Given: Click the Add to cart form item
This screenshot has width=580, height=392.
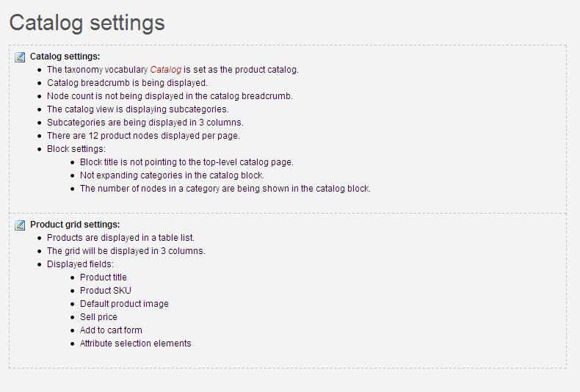Looking at the screenshot, I should [111, 330].
